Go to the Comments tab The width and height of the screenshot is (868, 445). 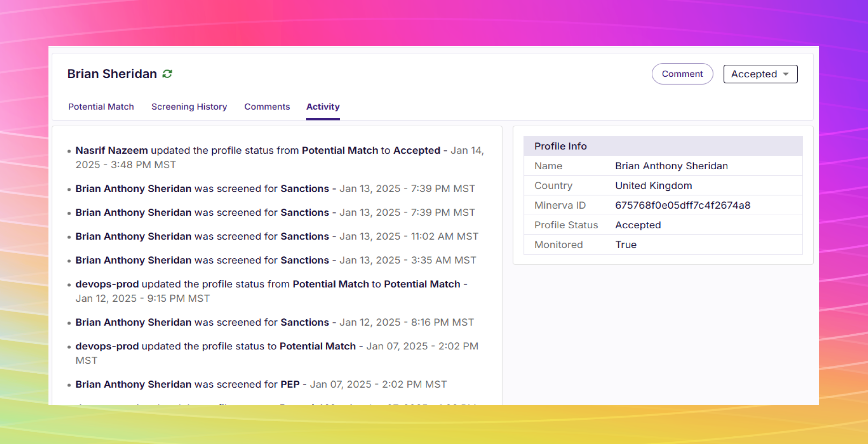(x=267, y=107)
